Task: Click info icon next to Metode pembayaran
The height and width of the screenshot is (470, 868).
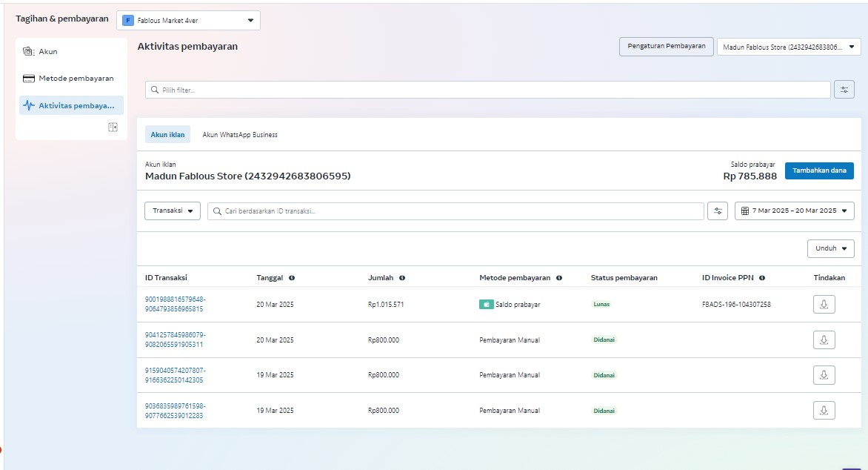Action: click(x=559, y=278)
